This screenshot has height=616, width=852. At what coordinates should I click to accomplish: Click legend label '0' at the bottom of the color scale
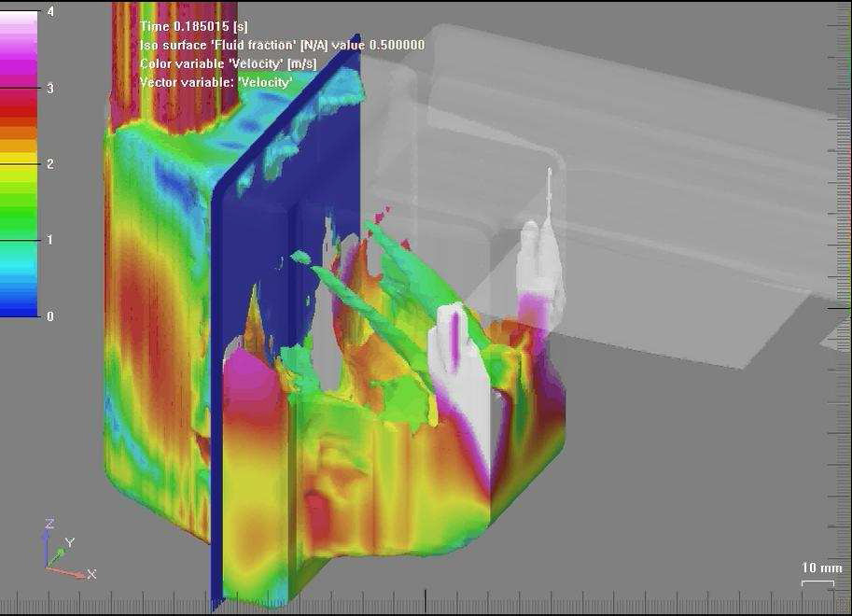pos(50,315)
